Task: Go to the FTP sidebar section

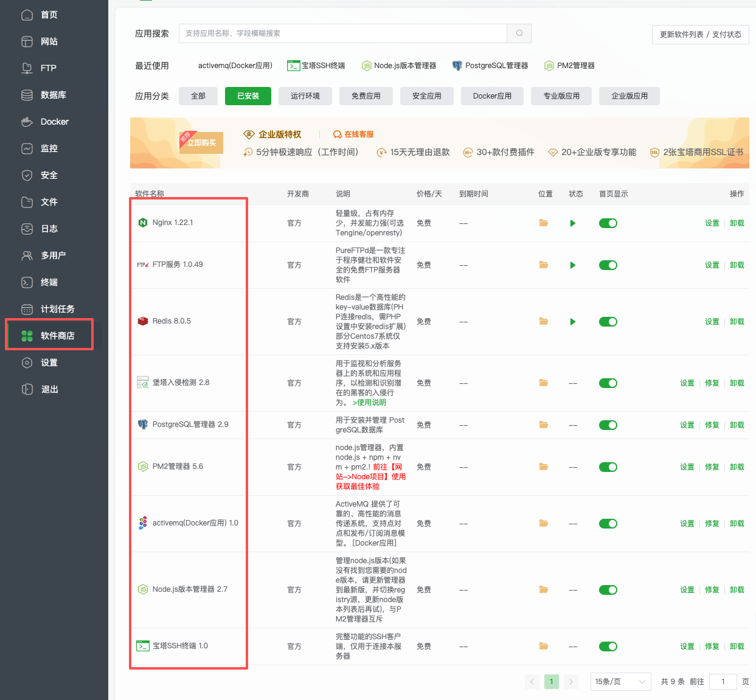Action: [48, 68]
